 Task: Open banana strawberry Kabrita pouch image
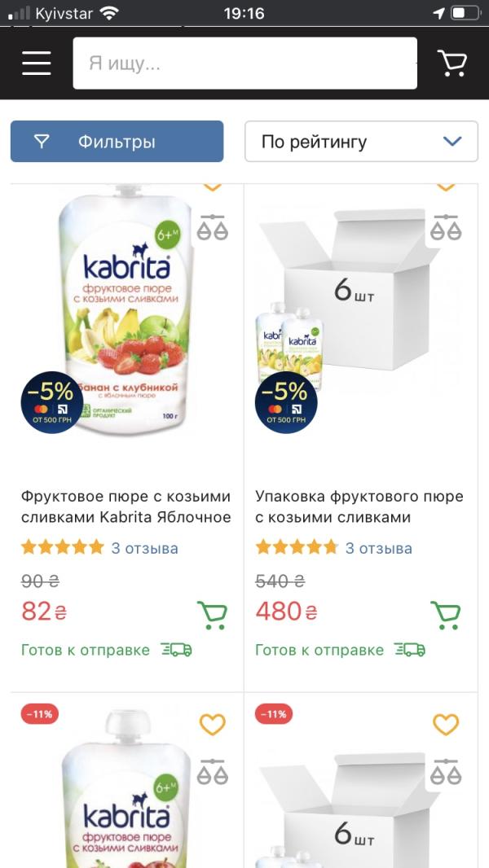pyautogui.click(x=126, y=310)
